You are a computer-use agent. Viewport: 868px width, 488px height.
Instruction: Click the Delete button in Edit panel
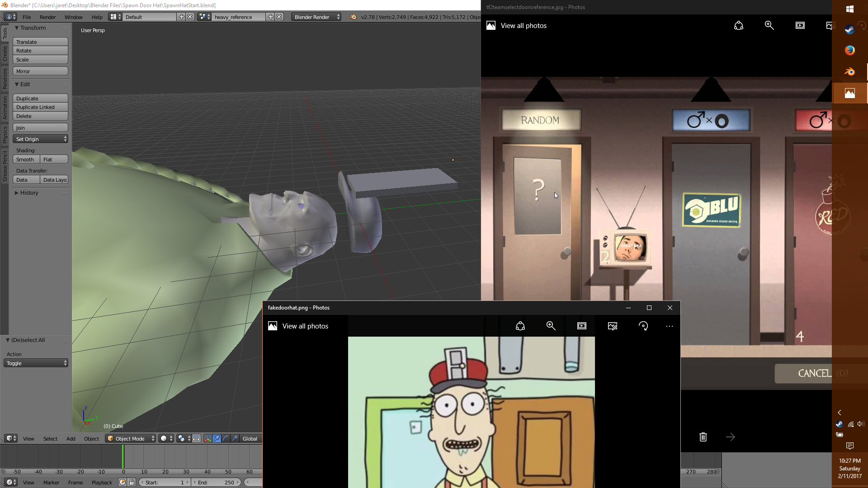40,116
